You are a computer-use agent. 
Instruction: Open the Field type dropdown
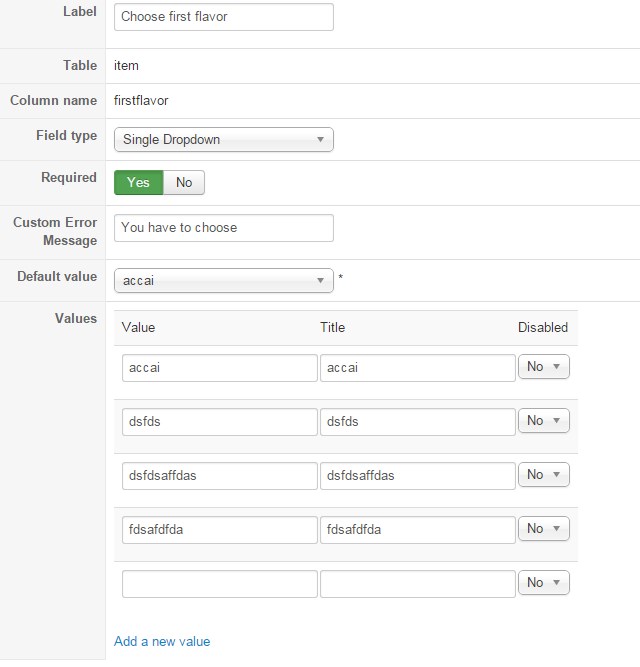[223, 140]
